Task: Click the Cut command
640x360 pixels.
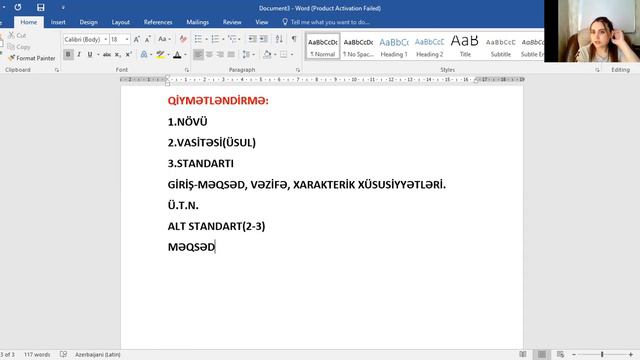Action: (x=17, y=36)
